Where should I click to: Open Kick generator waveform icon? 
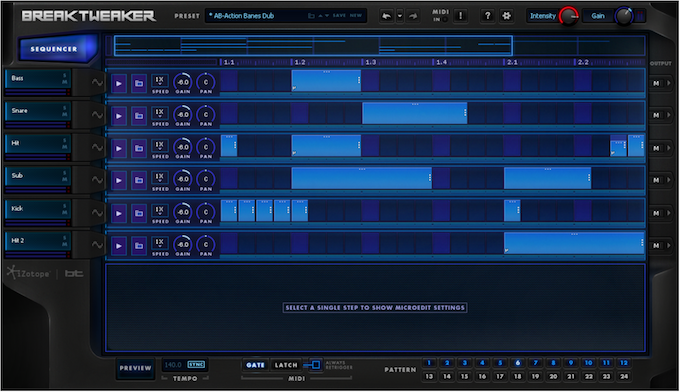coord(97,212)
